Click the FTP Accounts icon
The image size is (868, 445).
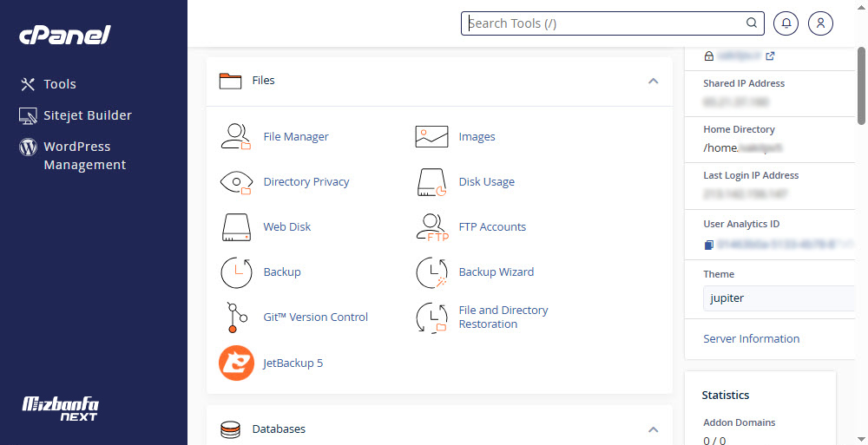(431, 227)
